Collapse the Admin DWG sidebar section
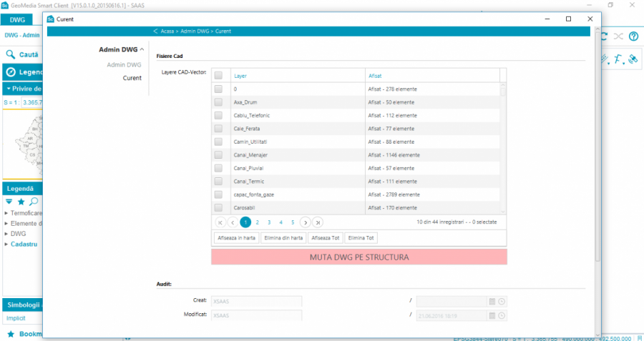The width and height of the screenshot is (644, 341). click(142, 50)
